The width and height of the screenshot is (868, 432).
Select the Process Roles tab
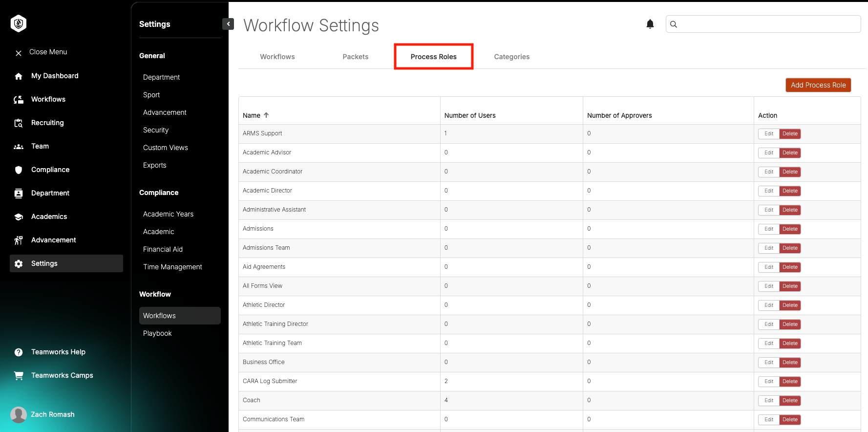coord(434,57)
